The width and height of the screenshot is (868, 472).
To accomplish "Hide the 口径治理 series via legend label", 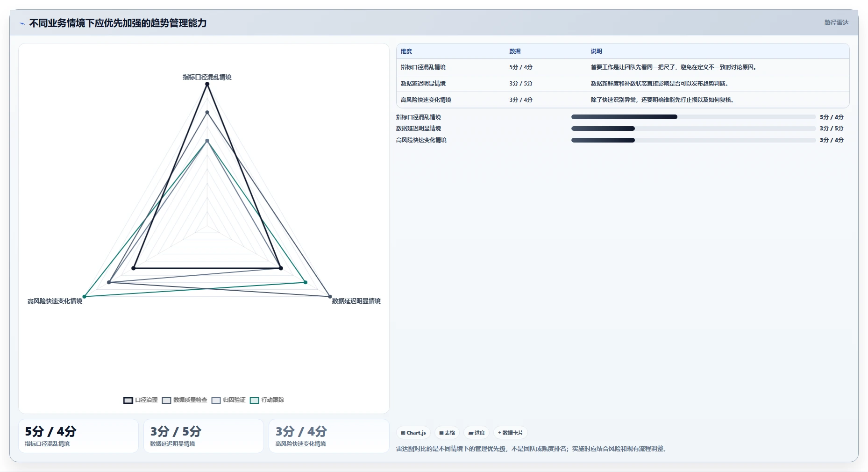I will point(146,400).
